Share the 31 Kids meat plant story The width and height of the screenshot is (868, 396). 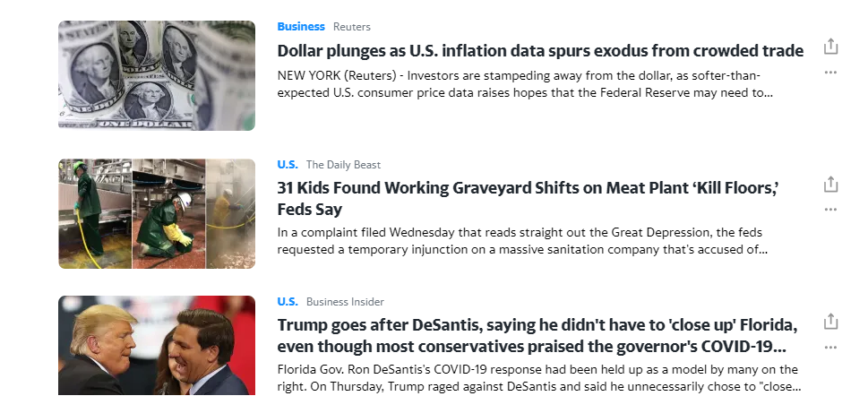point(830,184)
